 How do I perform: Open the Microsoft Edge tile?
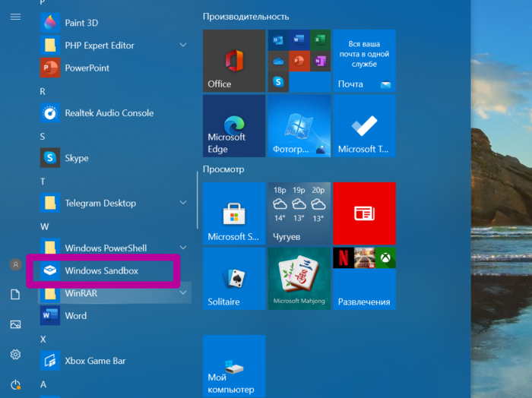(x=234, y=125)
